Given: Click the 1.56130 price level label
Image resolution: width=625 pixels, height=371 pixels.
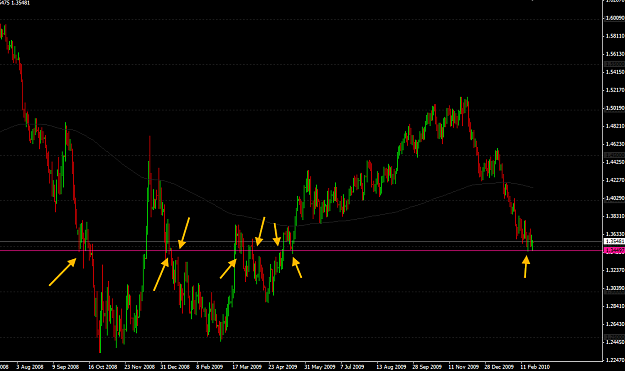Looking at the screenshot, I should tap(615, 54).
